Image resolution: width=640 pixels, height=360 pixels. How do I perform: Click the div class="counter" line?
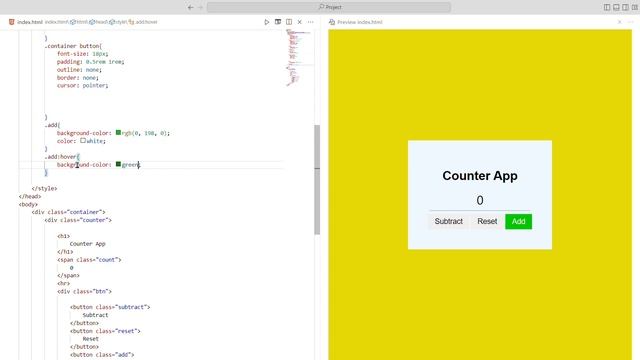pyautogui.click(x=78, y=220)
